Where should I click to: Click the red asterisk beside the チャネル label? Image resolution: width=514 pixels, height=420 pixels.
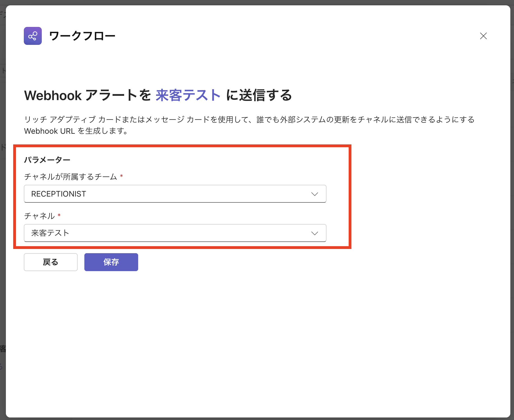[x=59, y=215]
